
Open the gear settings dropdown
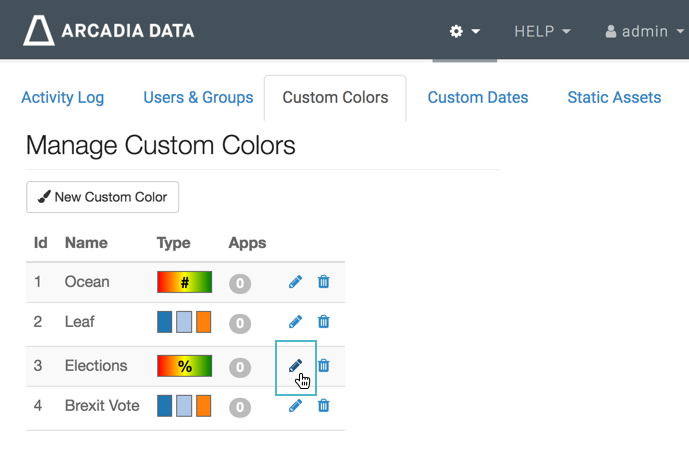tap(465, 31)
